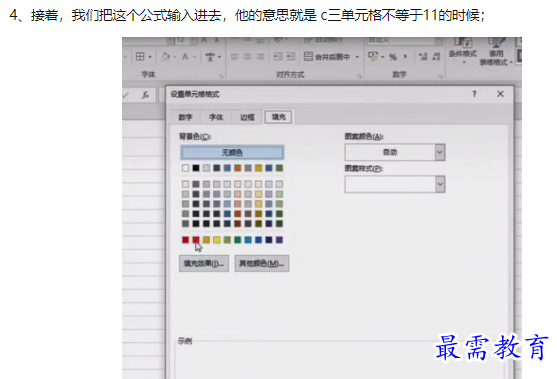Choose the purple standard color swatch
The height and width of the screenshot is (379, 557).
click(x=280, y=240)
